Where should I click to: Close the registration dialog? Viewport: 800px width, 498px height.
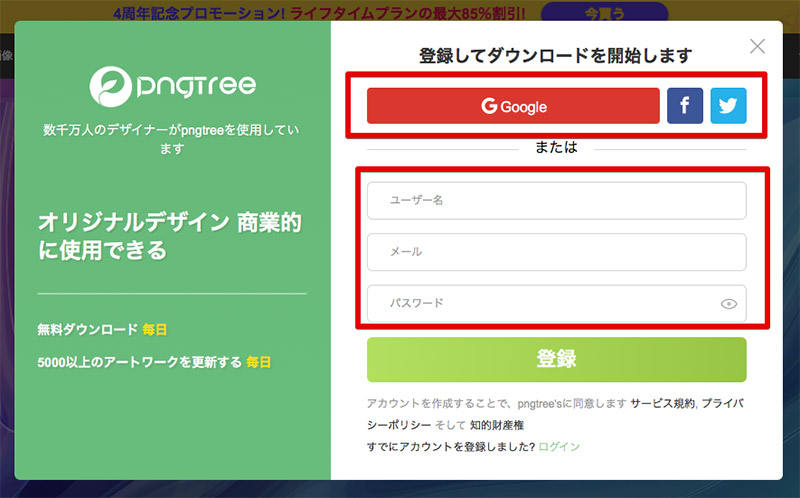[757, 46]
